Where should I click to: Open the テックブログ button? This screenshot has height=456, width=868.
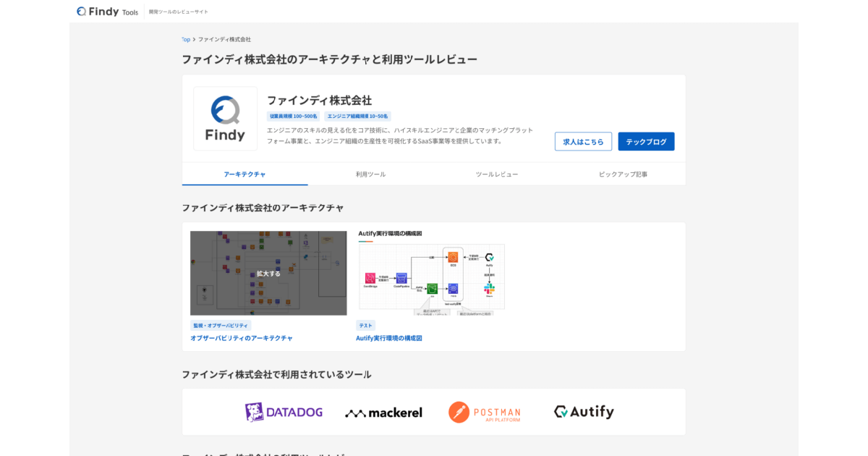(x=646, y=141)
